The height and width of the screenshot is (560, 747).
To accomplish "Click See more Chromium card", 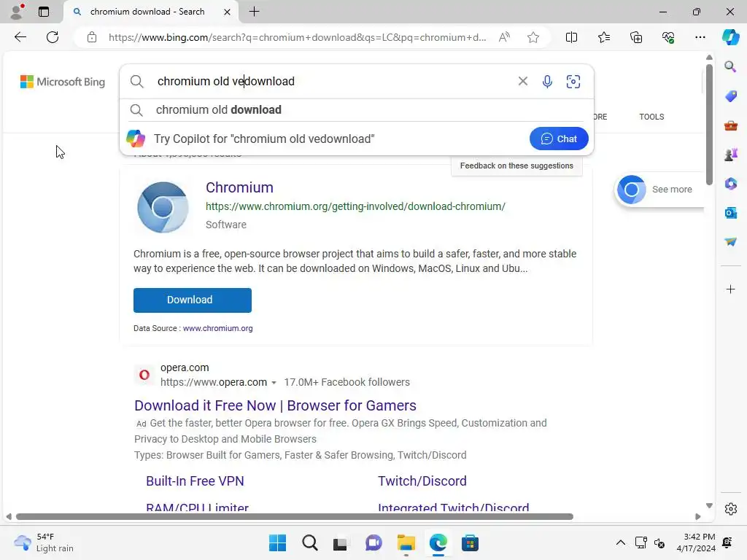I will click(x=659, y=190).
